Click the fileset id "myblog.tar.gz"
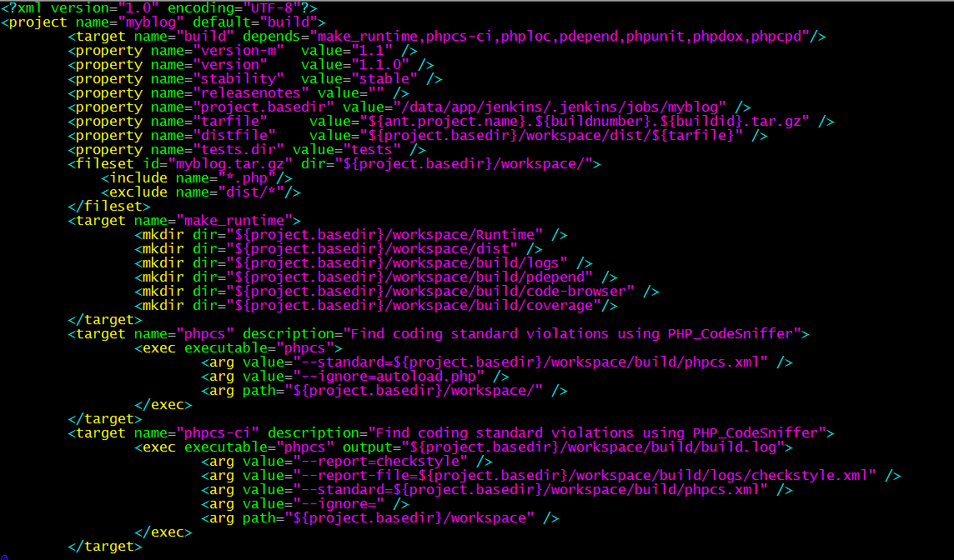Viewport: 954px width, 560px height. pos(234,163)
